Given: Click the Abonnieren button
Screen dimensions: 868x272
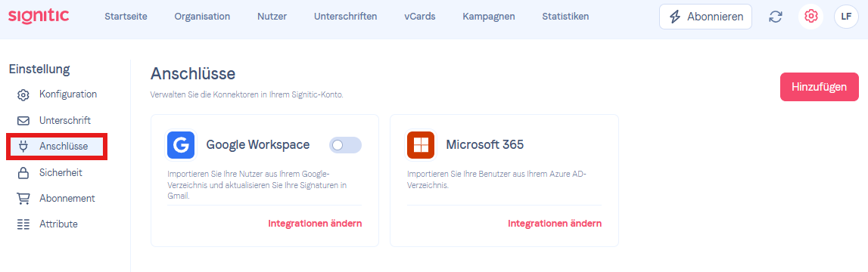Looking at the screenshot, I should tap(705, 17).
